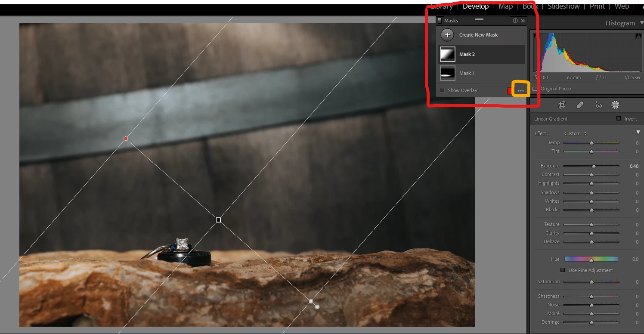
Task: Click the Saturation slider handle
Action: pos(591,282)
